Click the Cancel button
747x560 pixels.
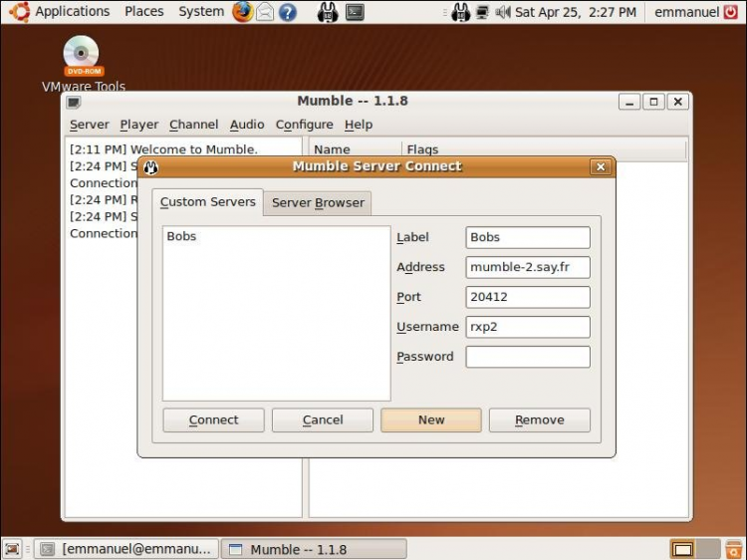pyautogui.click(x=323, y=420)
